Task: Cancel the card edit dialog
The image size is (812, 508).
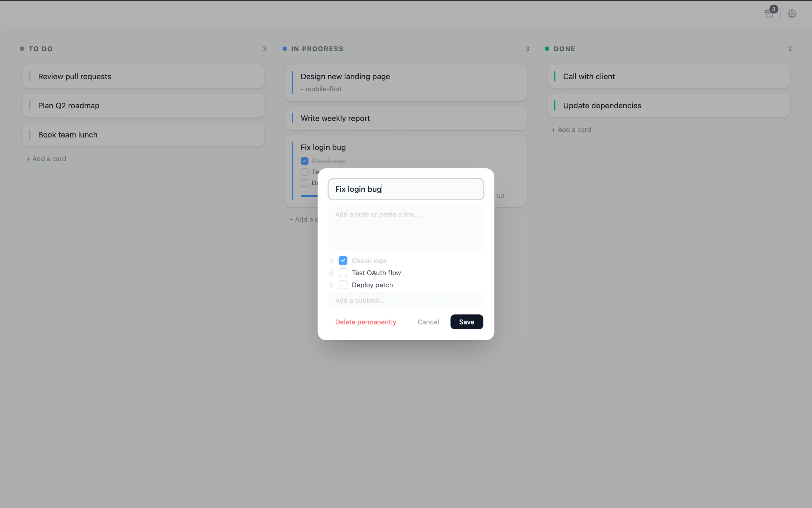Action: click(x=428, y=322)
